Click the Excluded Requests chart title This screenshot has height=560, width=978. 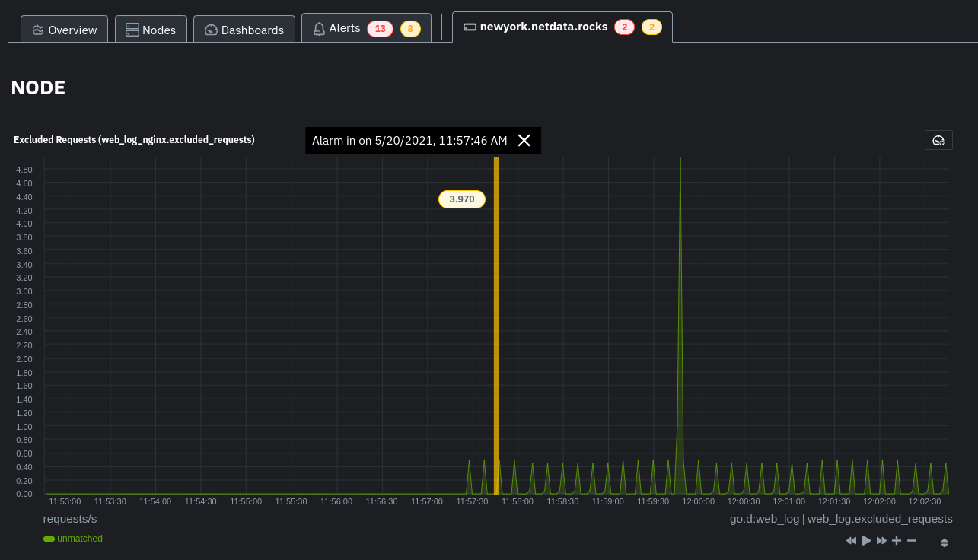134,140
